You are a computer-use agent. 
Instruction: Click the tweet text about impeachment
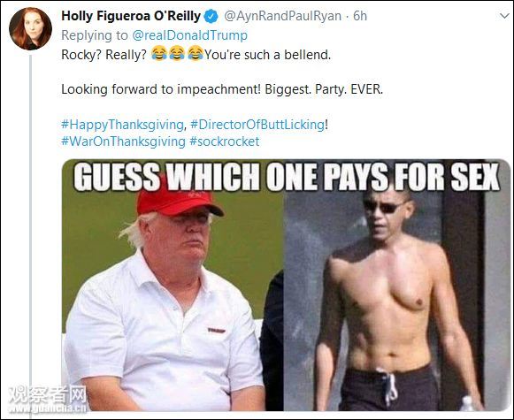point(222,89)
